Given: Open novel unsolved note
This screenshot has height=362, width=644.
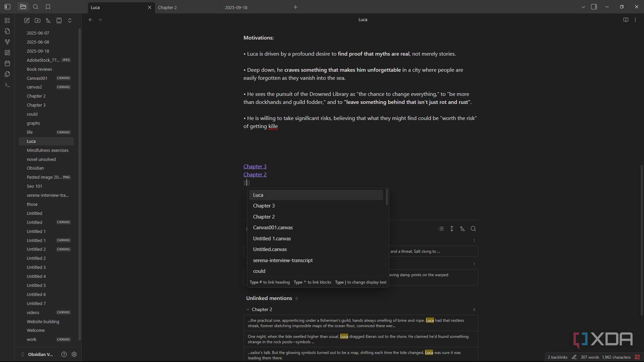Looking at the screenshot, I should [46, 159].
